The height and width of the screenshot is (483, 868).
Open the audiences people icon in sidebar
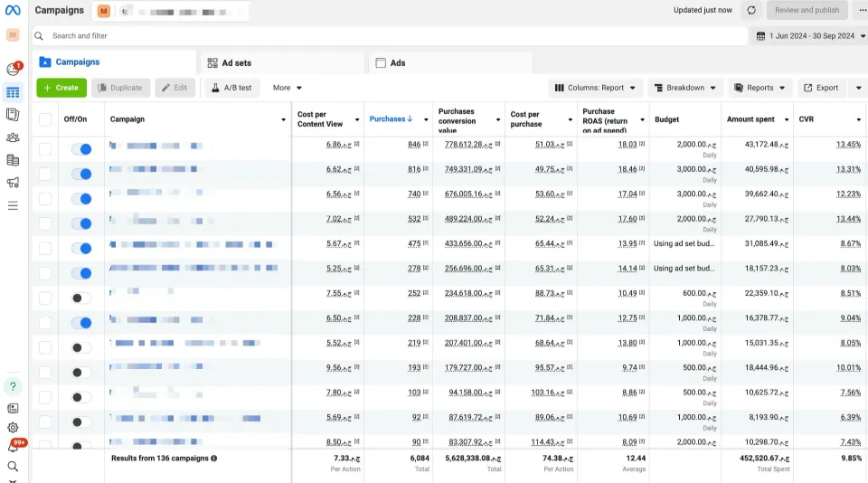[13, 137]
